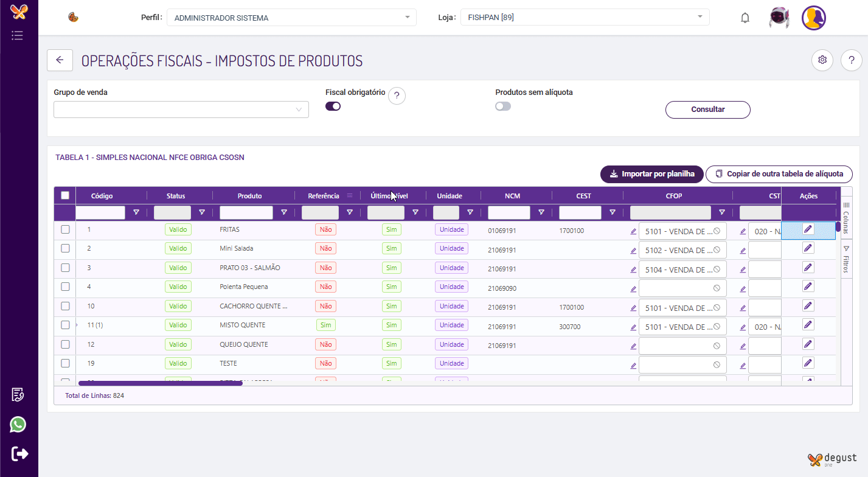The width and height of the screenshot is (868, 477).
Task: Expand the Loja FISHPAN dropdown
Action: (x=585, y=17)
